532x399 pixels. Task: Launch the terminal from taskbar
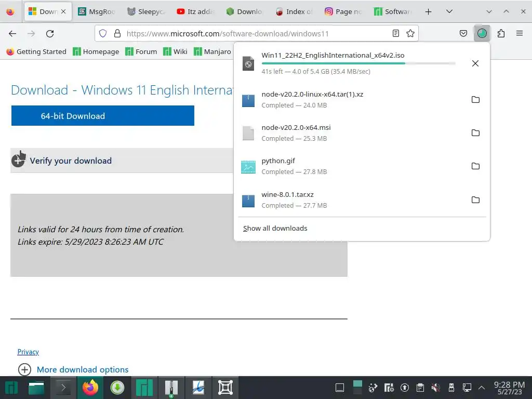63,388
